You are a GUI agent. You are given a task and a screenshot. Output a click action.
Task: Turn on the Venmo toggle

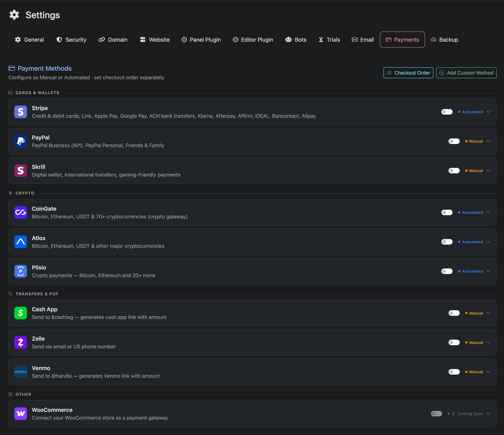[x=454, y=372]
